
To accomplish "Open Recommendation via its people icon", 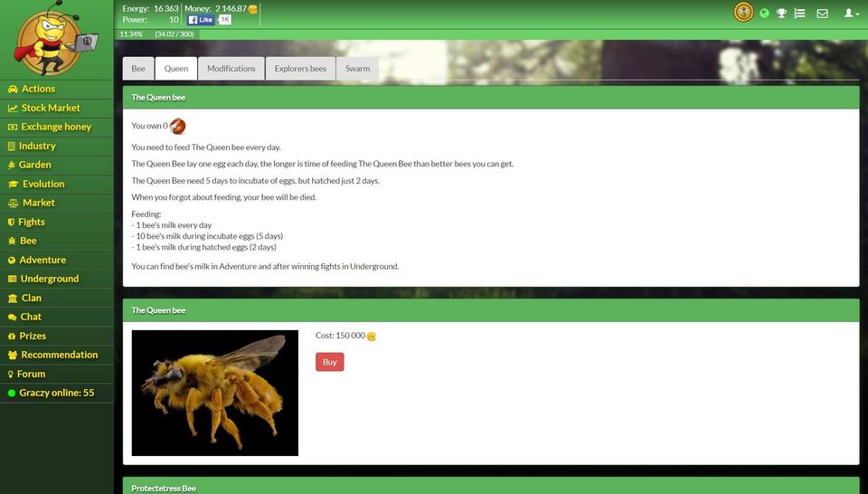I will tap(13, 355).
